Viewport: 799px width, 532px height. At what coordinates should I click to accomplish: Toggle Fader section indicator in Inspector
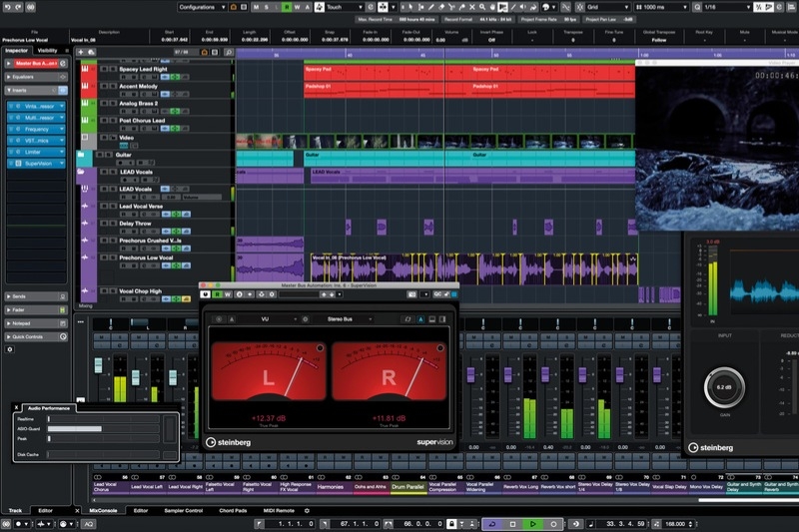pyautogui.click(x=63, y=309)
